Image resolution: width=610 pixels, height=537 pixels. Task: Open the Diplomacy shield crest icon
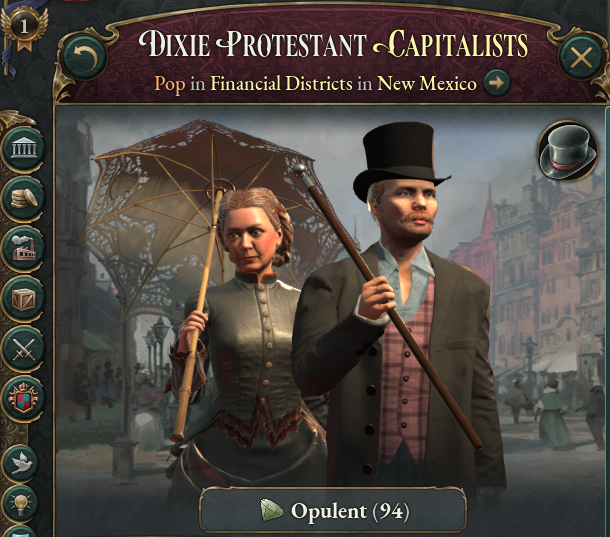[x=23, y=399]
